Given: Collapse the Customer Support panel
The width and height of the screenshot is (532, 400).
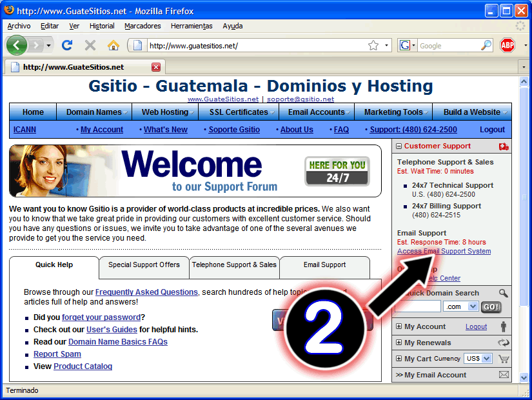Looking at the screenshot, I should [399, 146].
